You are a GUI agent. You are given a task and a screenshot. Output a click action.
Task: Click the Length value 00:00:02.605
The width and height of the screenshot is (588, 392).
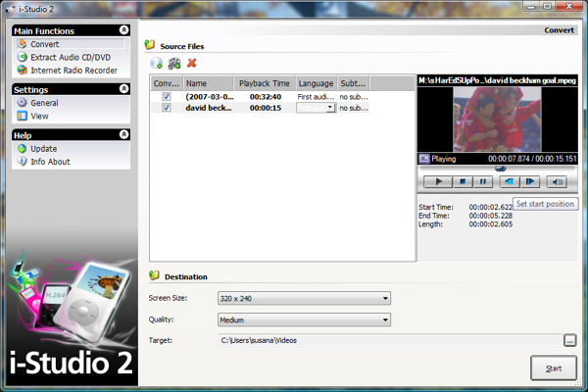tap(491, 224)
